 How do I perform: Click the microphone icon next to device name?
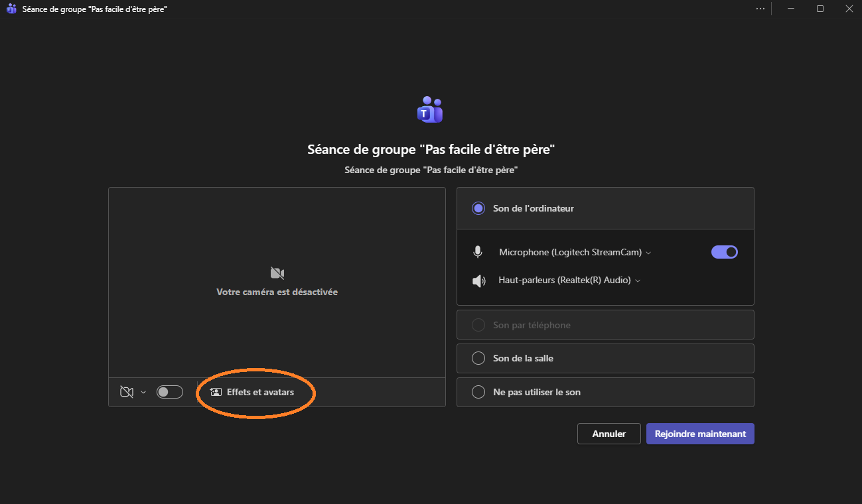point(478,251)
